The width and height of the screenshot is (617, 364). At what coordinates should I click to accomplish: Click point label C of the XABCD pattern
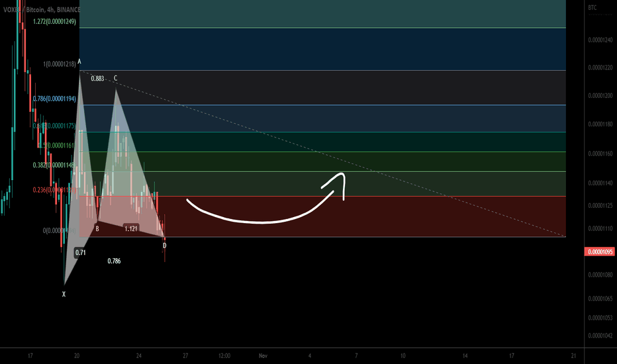click(x=115, y=78)
